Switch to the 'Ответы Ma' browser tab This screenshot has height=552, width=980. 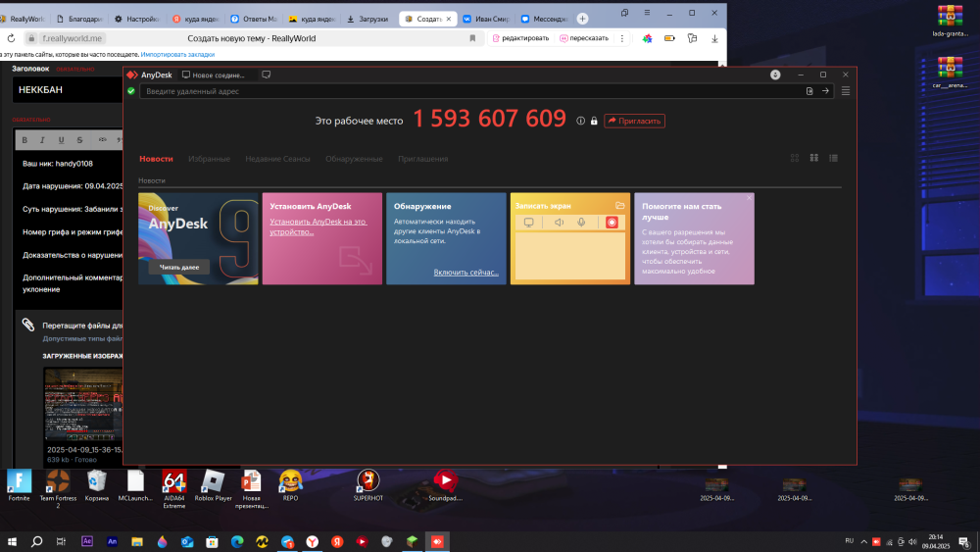[253, 19]
